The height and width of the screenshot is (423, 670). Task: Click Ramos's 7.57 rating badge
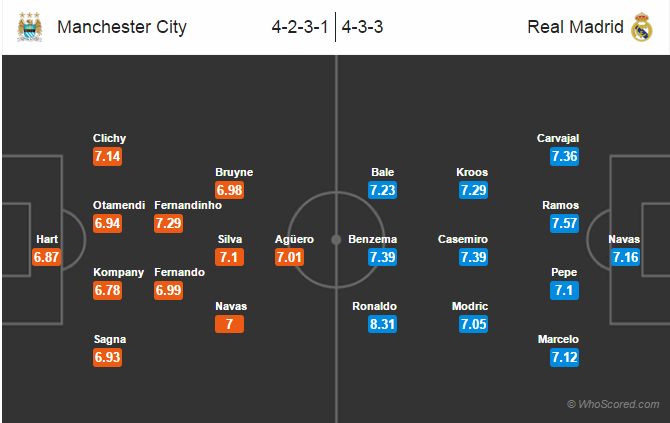coord(564,223)
